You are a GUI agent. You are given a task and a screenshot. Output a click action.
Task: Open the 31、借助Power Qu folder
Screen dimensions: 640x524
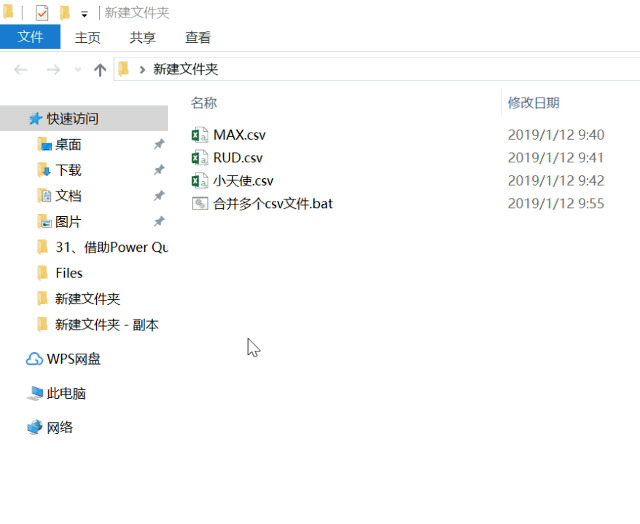[111, 247]
